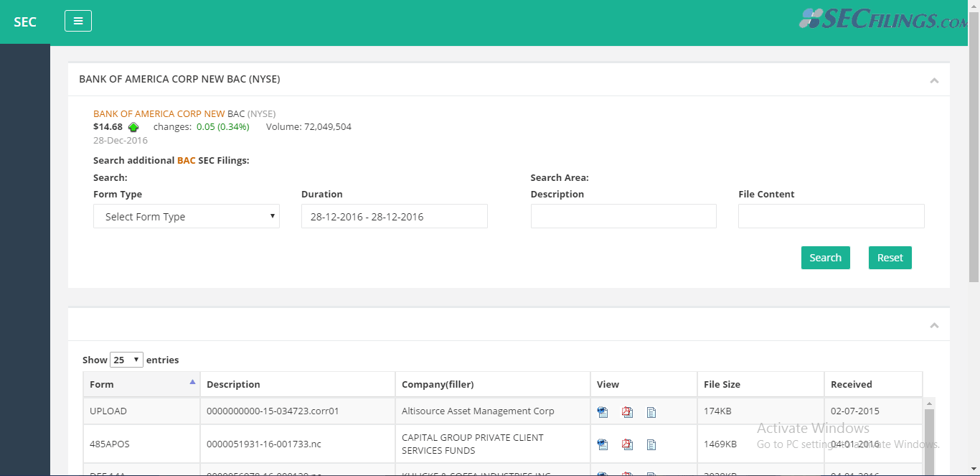Screen dimensions: 980x476
Task: Click the 174KB file size cell
Action: pos(760,411)
